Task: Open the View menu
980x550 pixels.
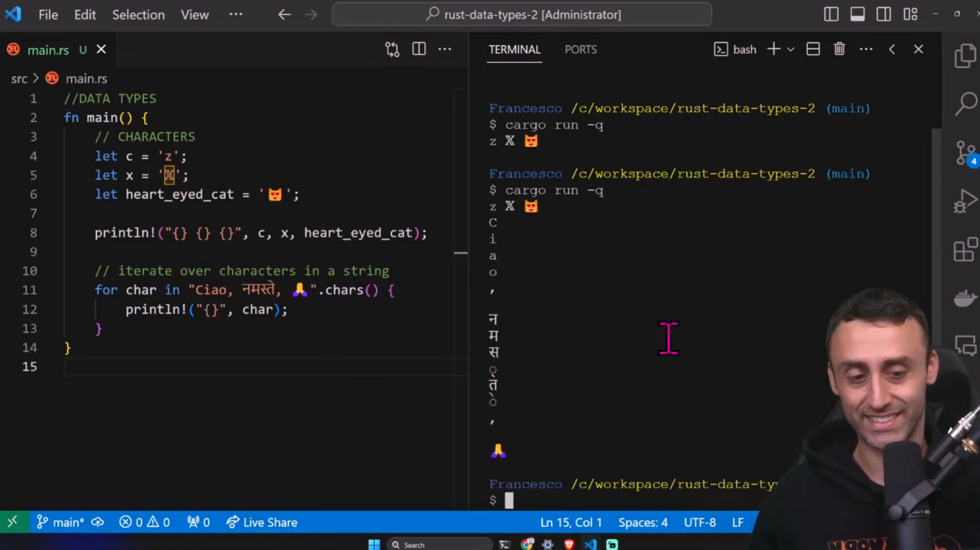Action: (195, 14)
